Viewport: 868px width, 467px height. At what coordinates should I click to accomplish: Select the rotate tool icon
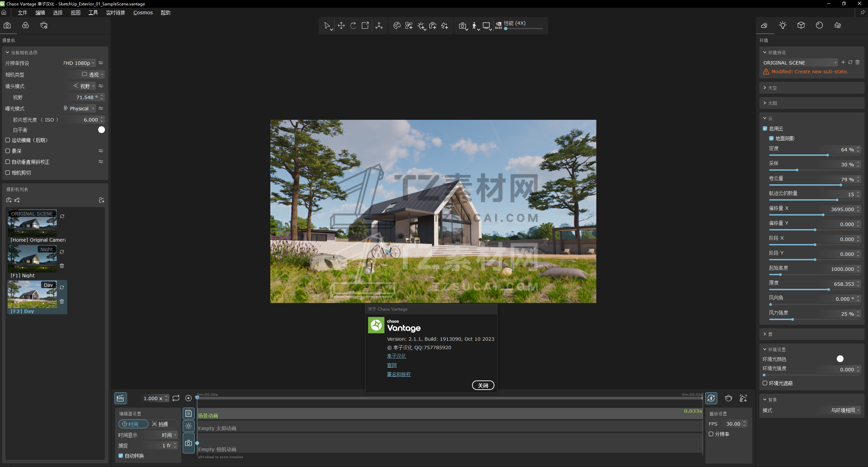pyautogui.click(x=353, y=26)
